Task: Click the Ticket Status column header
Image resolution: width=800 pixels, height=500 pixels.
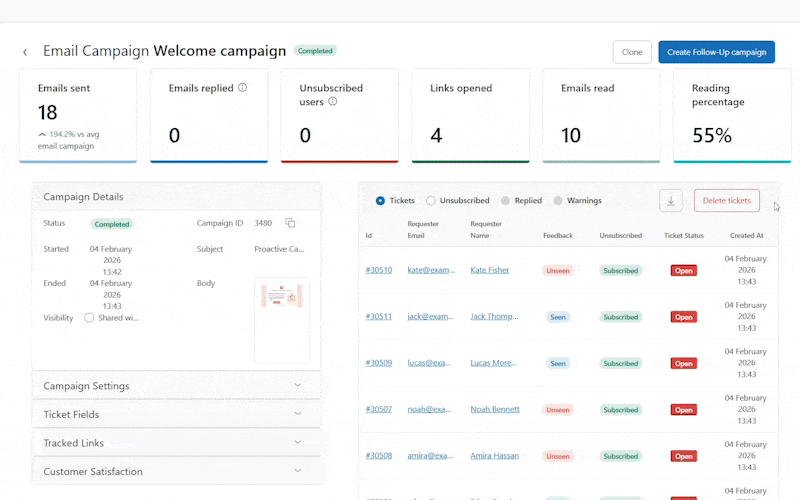Action: click(x=684, y=236)
